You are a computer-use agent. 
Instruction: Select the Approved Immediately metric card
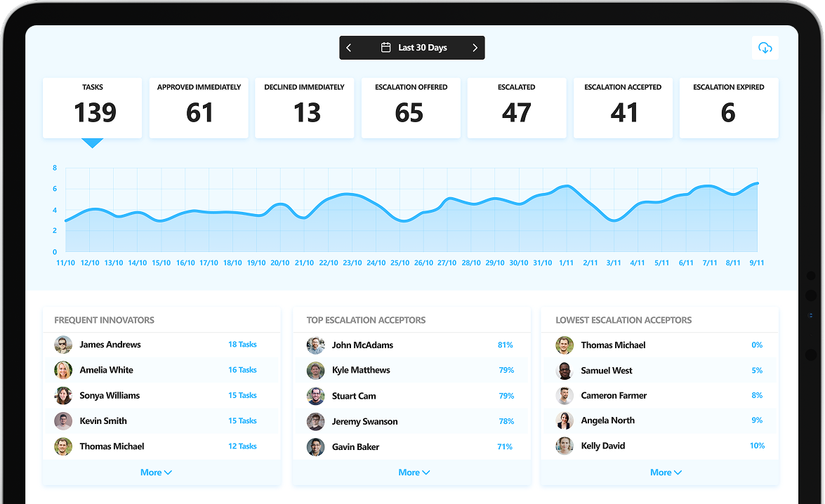pyautogui.click(x=199, y=108)
